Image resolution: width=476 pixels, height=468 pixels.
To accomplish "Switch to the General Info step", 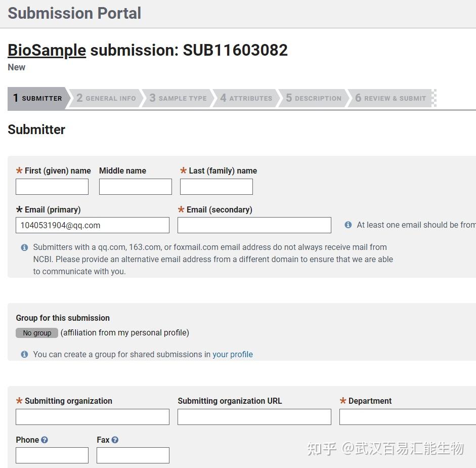I will 107,98.
